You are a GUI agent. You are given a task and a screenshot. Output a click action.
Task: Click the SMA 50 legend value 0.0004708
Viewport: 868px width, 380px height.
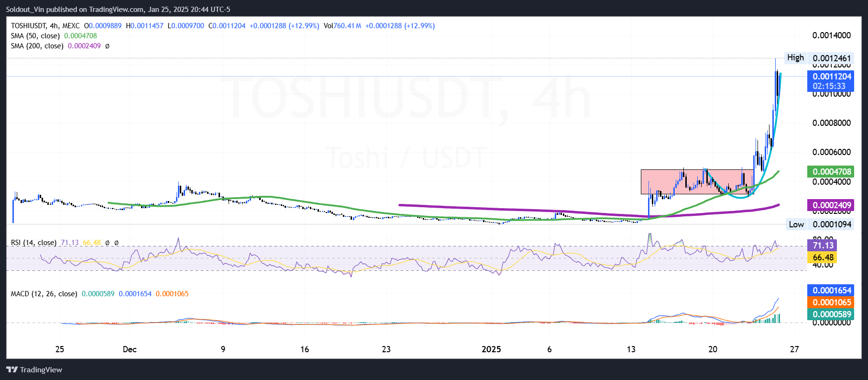tap(80, 36)
